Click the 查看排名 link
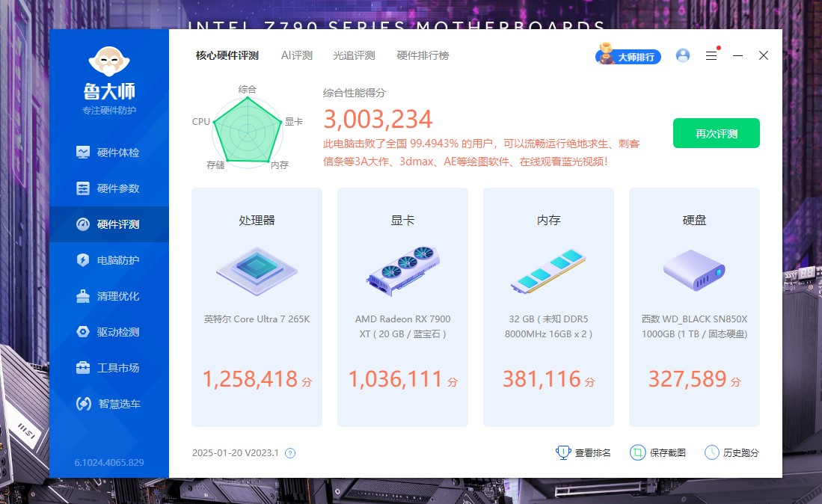The width and height of the screenshot is (822, 504). tap(583, 452)
